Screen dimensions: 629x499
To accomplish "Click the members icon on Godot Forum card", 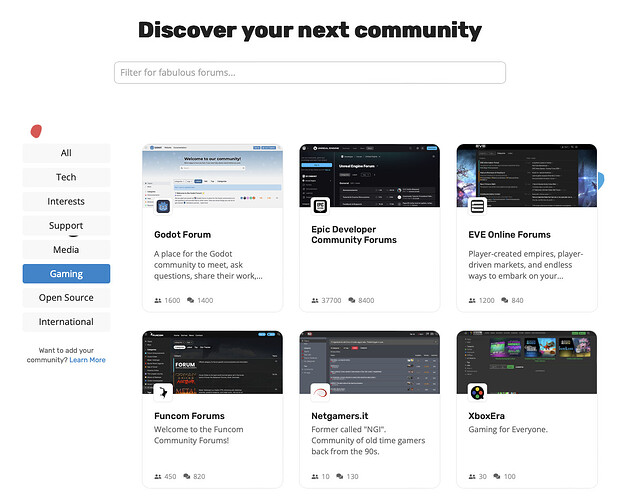I will tap(158, 300).
